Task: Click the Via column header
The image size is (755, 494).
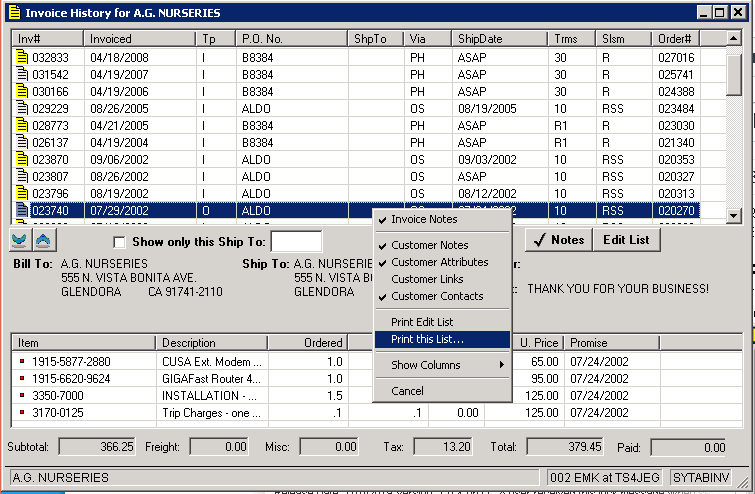Action: [427, 39]
